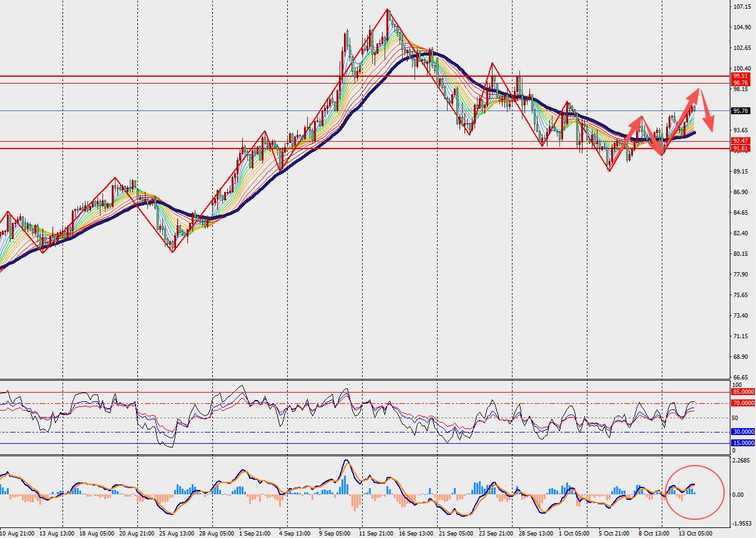Click the 1 Oct 05:00 time label
756x538 pixels.
(x=574, y=534)
